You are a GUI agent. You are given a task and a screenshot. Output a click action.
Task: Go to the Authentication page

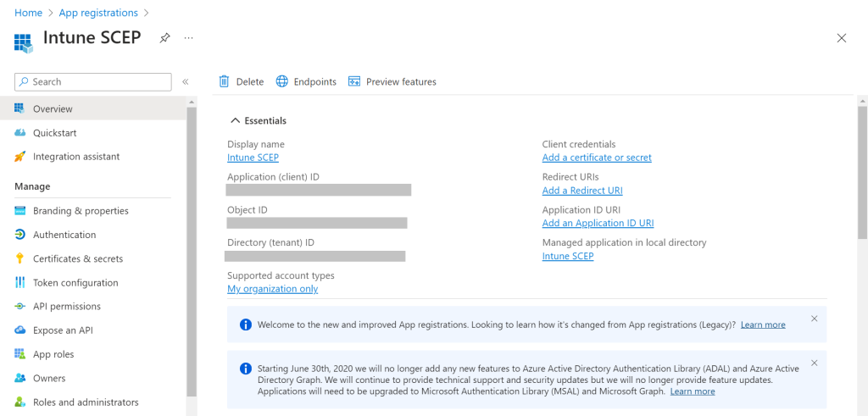point(93,235)
